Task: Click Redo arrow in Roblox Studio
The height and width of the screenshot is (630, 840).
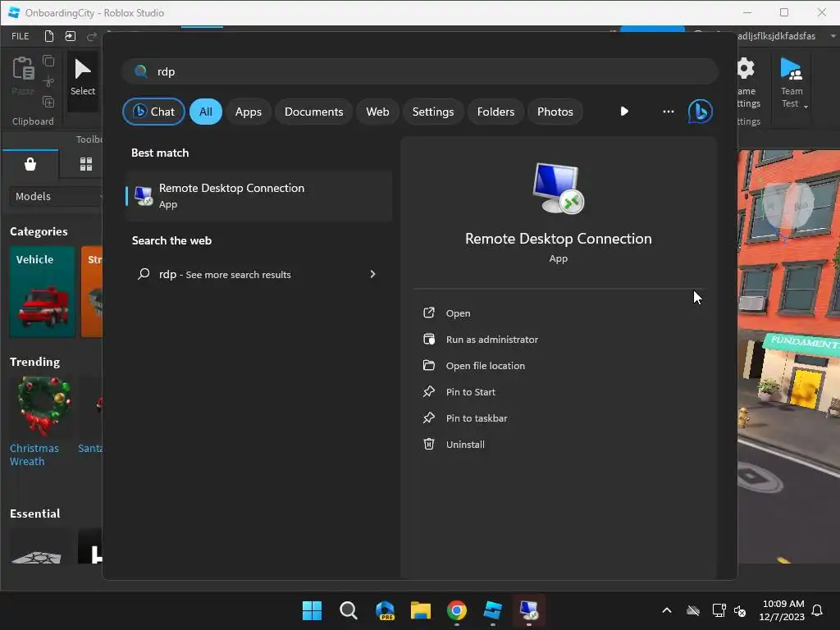Action: point(92,36)
